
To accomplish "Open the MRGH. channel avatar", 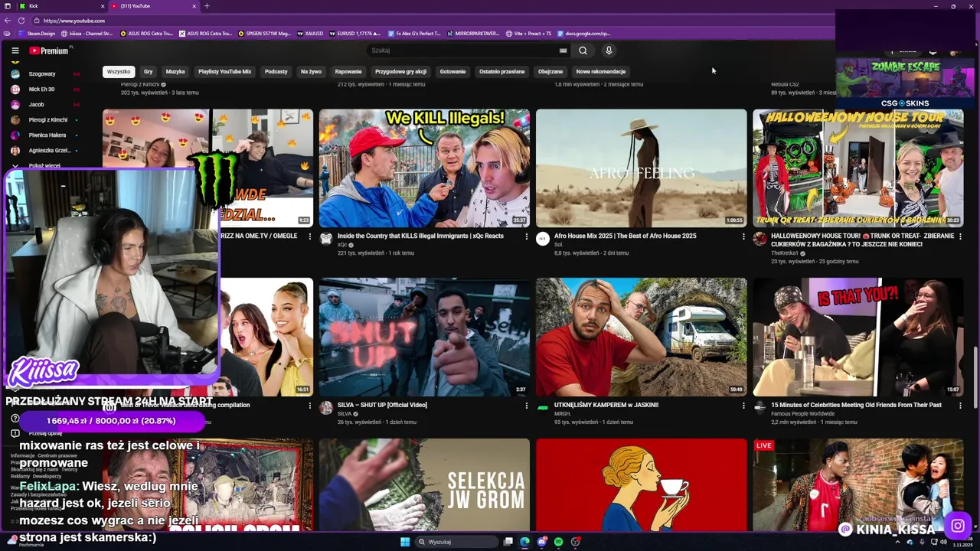I will 543,408.
